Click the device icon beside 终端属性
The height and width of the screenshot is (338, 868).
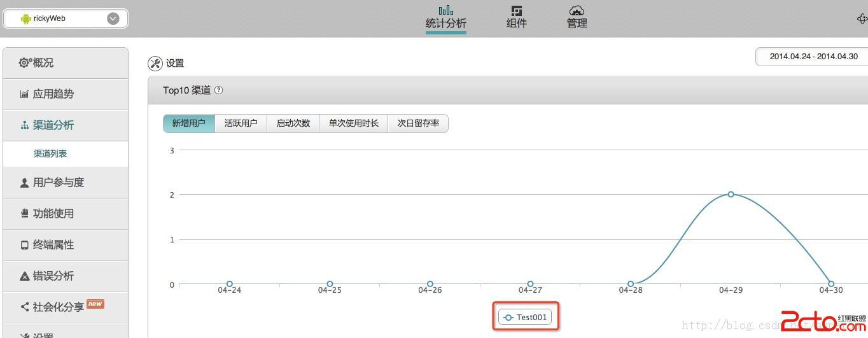click(x=24, y=245)
